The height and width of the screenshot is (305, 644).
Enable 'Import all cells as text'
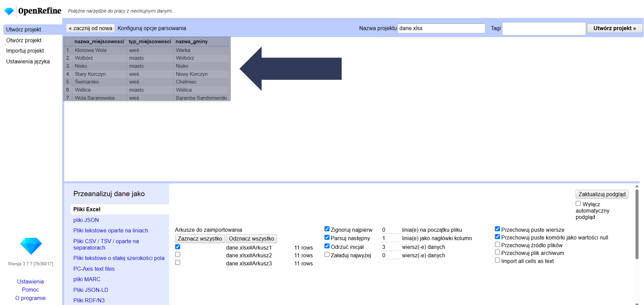[x=497, y=260]
